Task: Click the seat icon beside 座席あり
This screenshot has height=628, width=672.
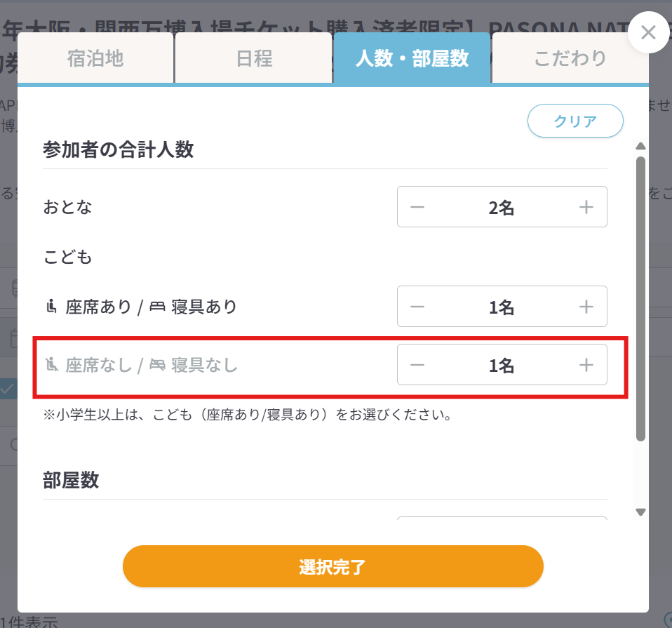Action: point(51,307)
